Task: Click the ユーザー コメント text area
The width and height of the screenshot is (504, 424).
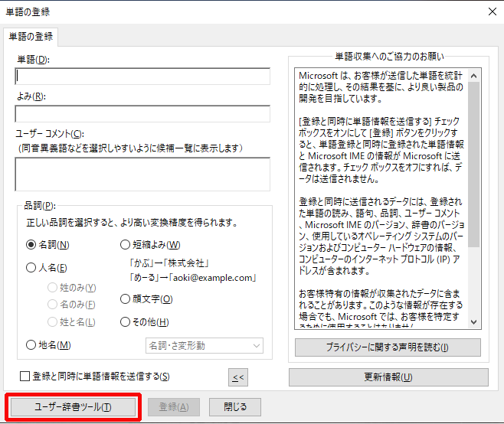Action: pos(142,174)
